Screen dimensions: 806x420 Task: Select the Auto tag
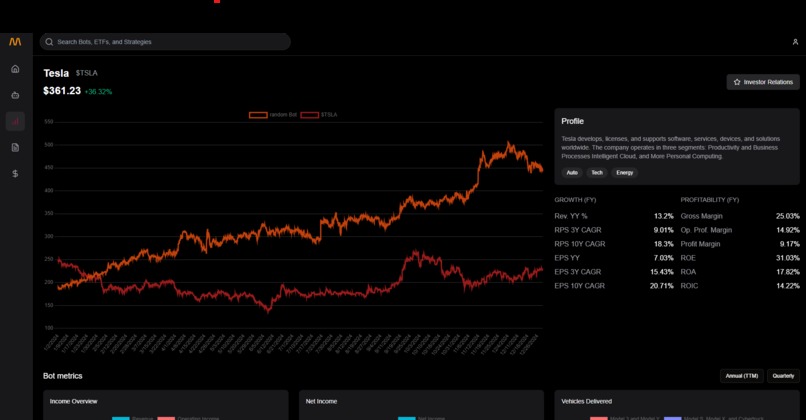pyautogui.click(x=572, y=173)
